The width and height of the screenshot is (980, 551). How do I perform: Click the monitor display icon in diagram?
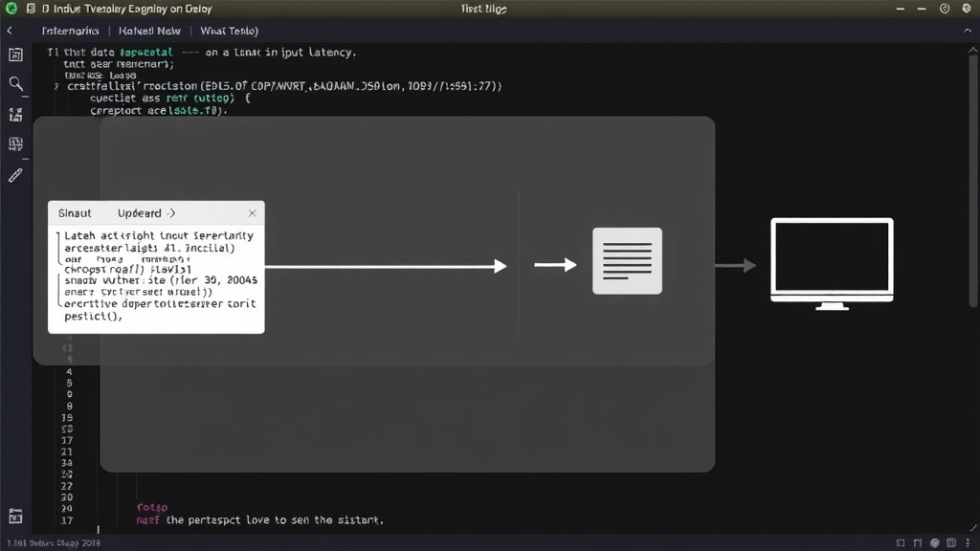tap(832, 264)
